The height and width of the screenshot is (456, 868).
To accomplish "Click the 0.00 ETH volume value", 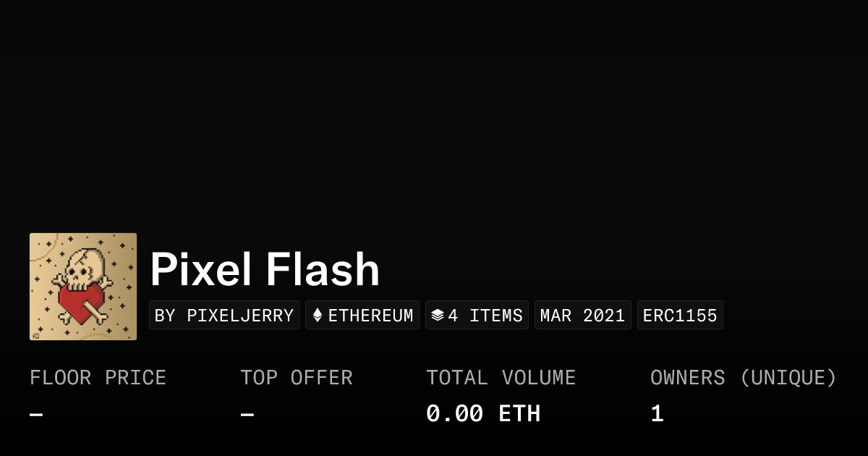I will [483, 414].
